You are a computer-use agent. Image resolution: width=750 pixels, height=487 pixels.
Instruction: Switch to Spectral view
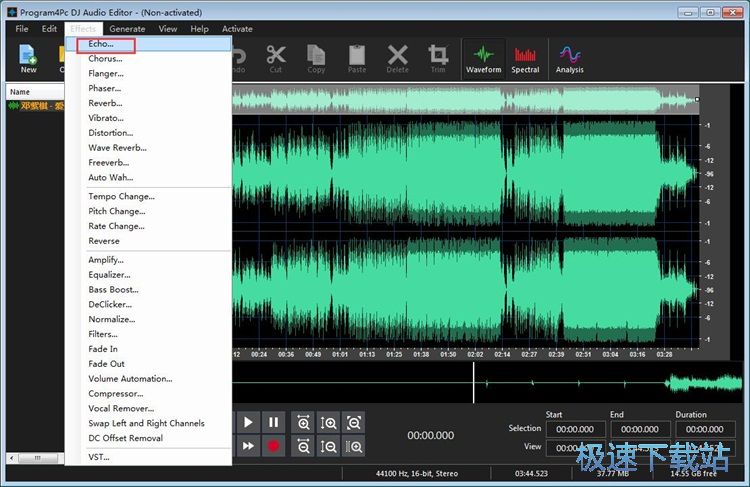tap(525, 57)
